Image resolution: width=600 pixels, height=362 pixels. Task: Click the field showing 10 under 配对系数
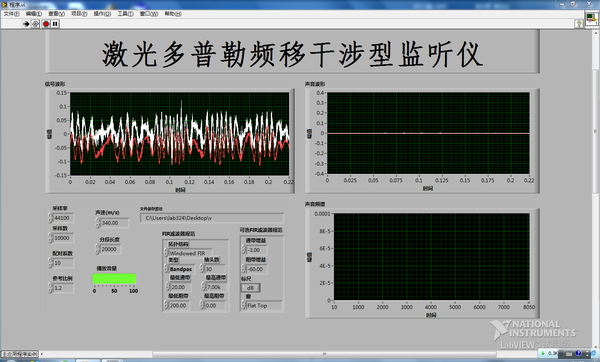(x=63, y=263)
